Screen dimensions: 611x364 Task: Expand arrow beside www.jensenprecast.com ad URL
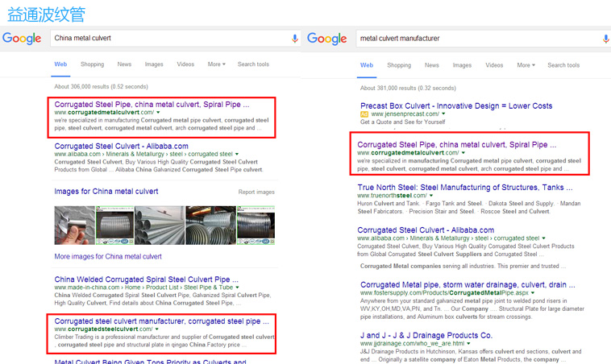point(443,114)
